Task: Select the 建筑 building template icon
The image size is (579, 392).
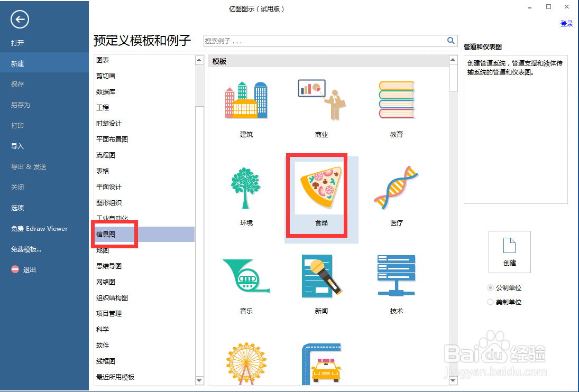Action: 246,100
